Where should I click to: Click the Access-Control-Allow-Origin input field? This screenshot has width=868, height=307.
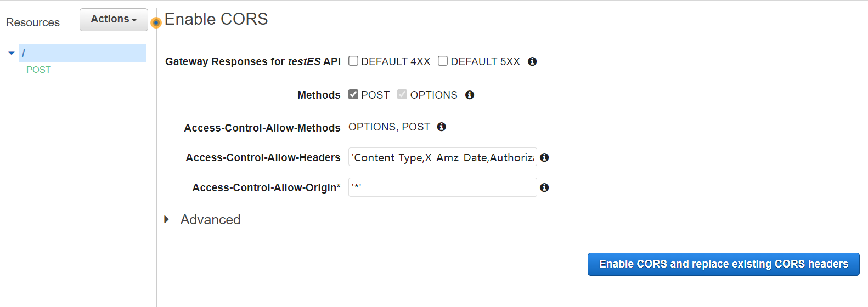tap(443, 187)
